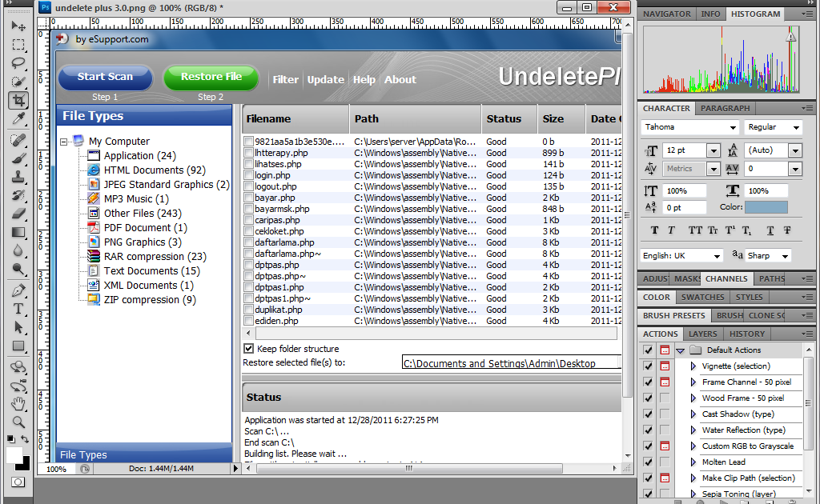This screenshot has width=820, height=504.
Task: Select the History Brush tool
Action: tap(18, 195)
